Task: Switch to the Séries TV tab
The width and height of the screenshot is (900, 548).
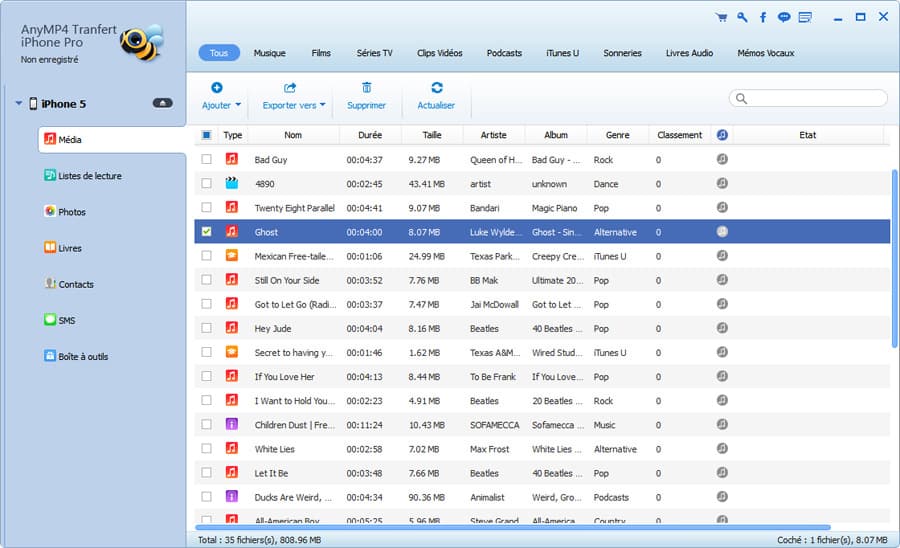Action: pos(374,53)
